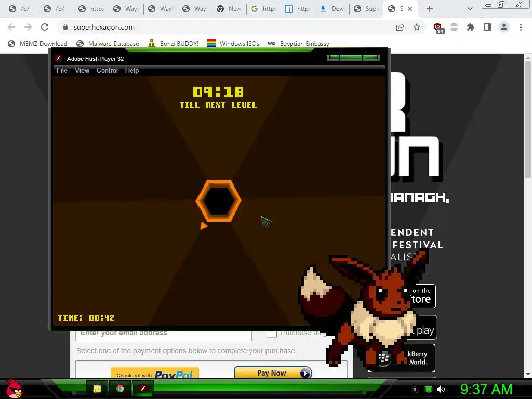Click the striped round extension icon

[454, 27]
